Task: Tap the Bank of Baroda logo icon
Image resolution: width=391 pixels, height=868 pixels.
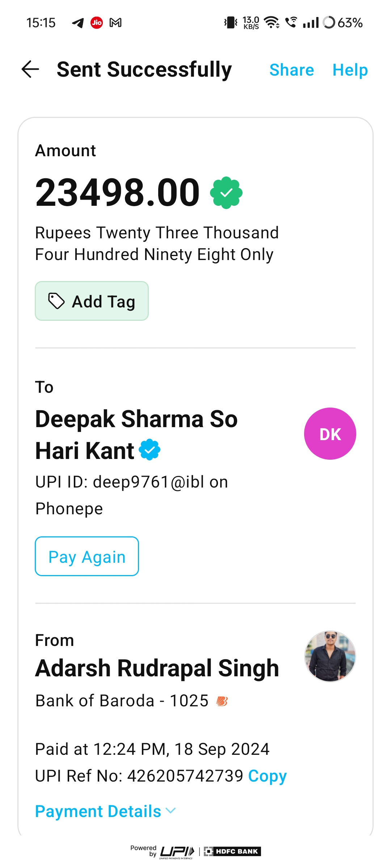Action: tap(222, 701)
